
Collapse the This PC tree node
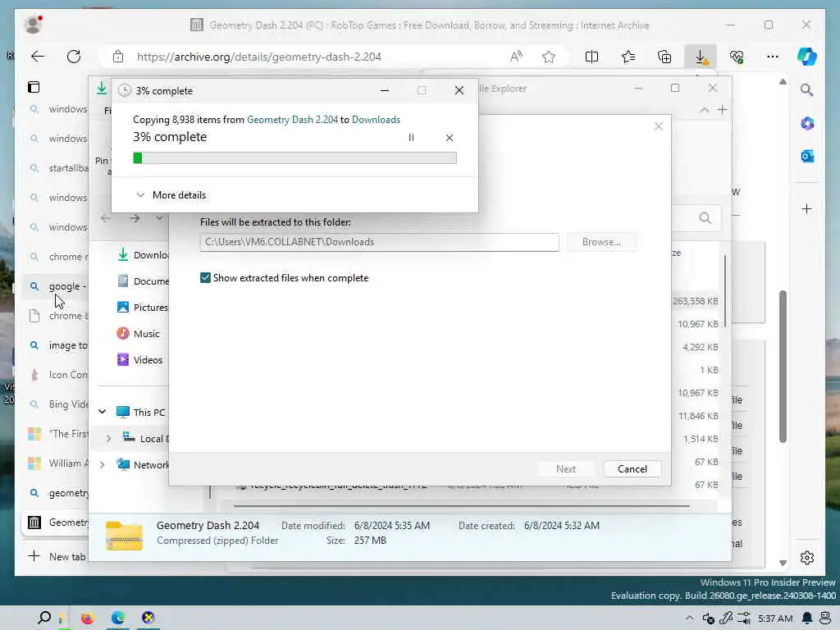[102, 412]
